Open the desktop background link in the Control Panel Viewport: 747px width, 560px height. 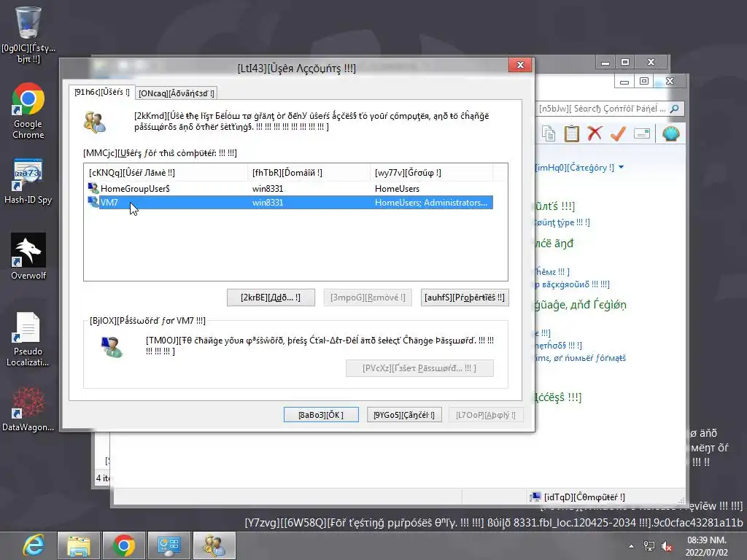click(x=572, y=284)
